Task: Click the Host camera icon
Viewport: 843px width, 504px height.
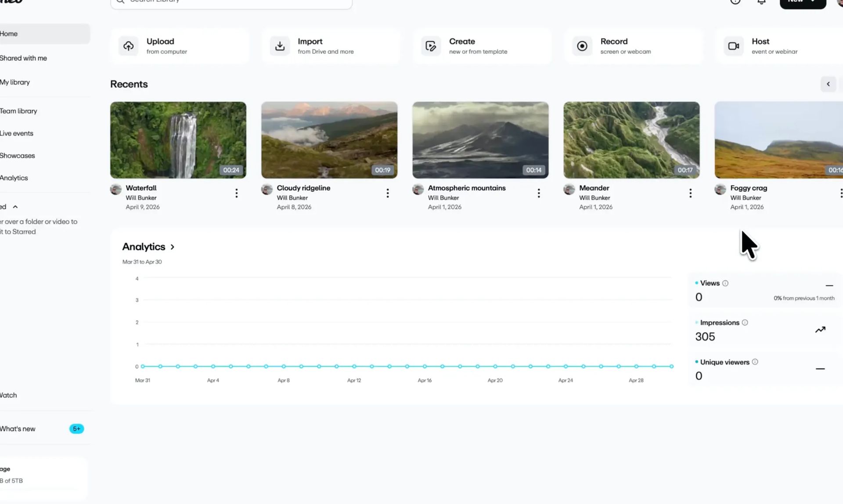Action: (734, 46)
